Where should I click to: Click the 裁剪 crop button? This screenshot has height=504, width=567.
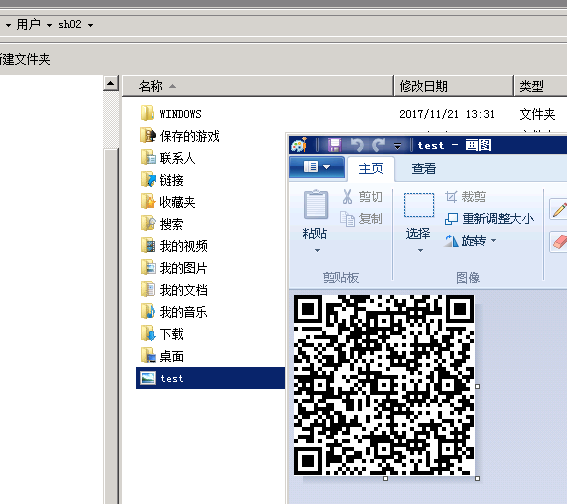[x=465, y=197]
